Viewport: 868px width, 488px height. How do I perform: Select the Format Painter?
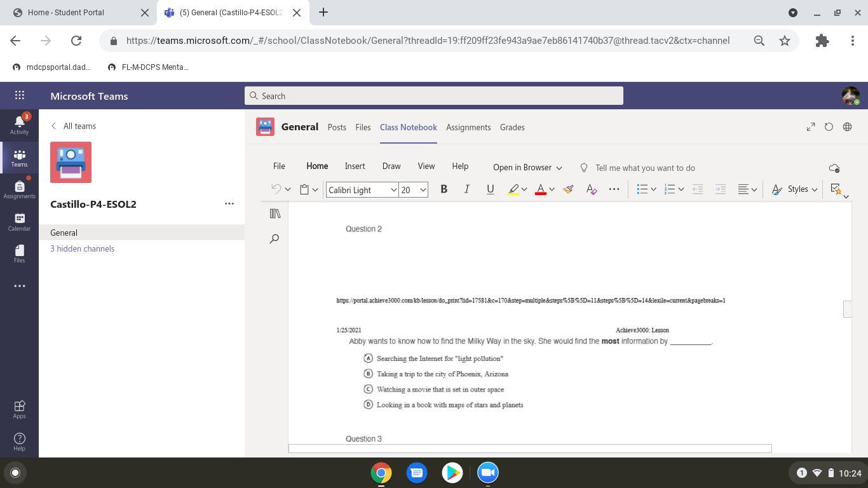569,189
